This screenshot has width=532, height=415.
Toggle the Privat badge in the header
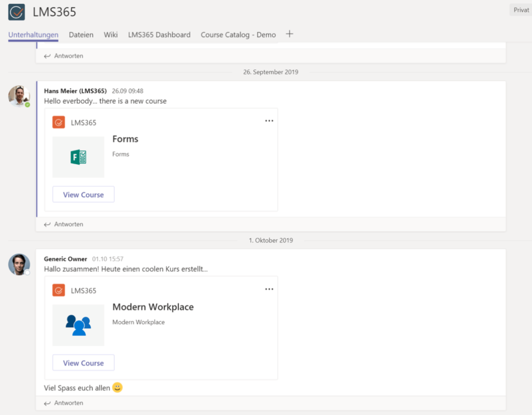[520, 9]
